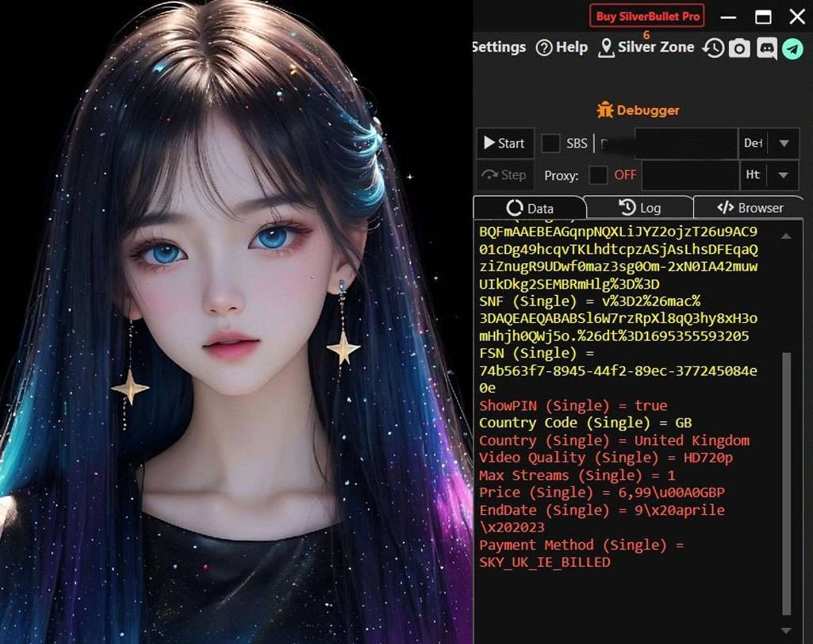Click the Browser tab code icon
813x644 pixels.
(726, 208)
